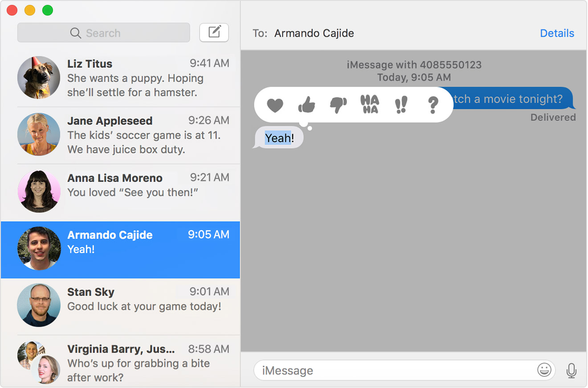The image size is (588, 388).
Task: Choose the thumbs up Tapback
Action: tap(306, 105)
